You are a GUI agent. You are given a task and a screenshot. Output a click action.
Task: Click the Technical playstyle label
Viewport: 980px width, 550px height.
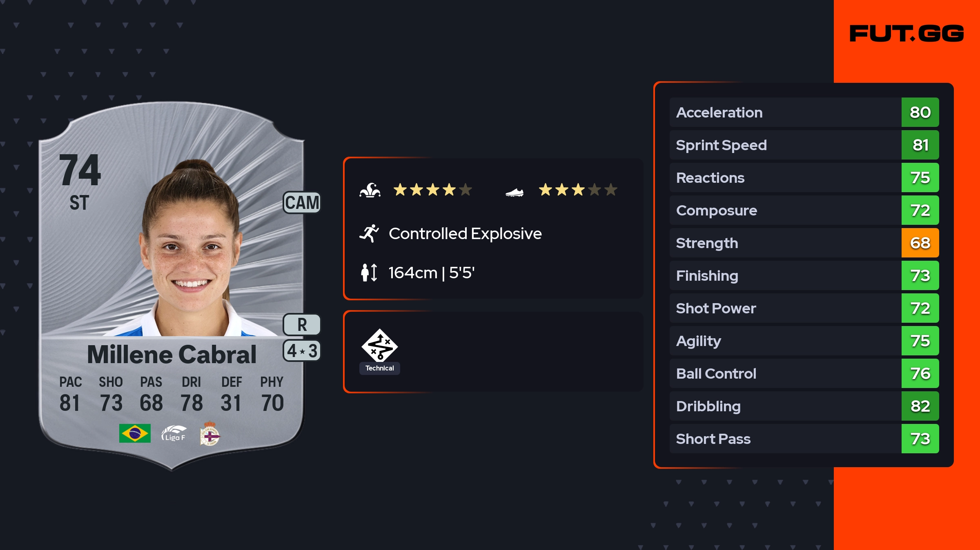point(379,368)
